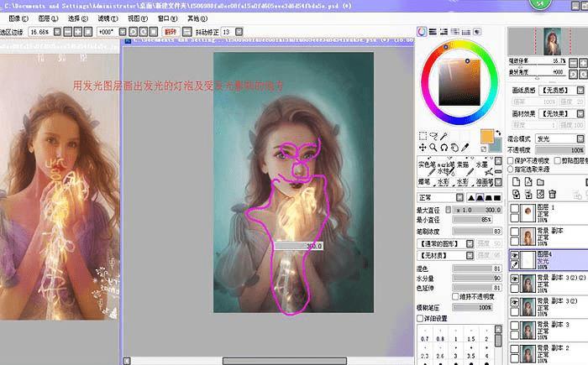The image size is (588, 365).
Task: Click the navigator preview thumbnail
Action: point(553,41)
